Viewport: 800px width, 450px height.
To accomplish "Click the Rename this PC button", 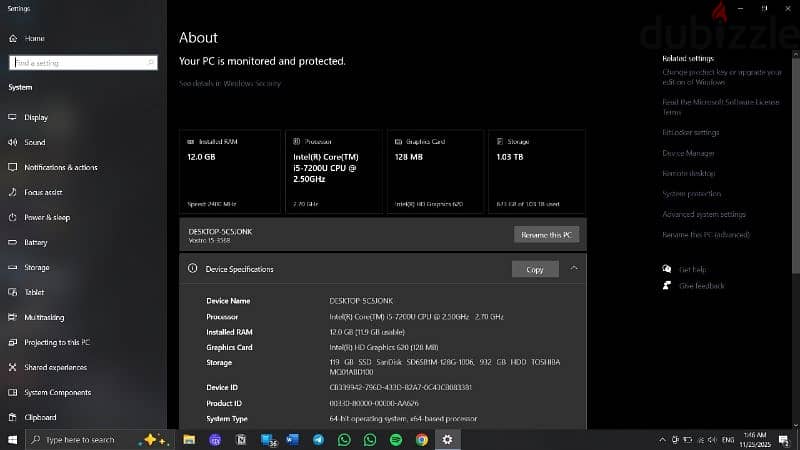I will 546,235.
